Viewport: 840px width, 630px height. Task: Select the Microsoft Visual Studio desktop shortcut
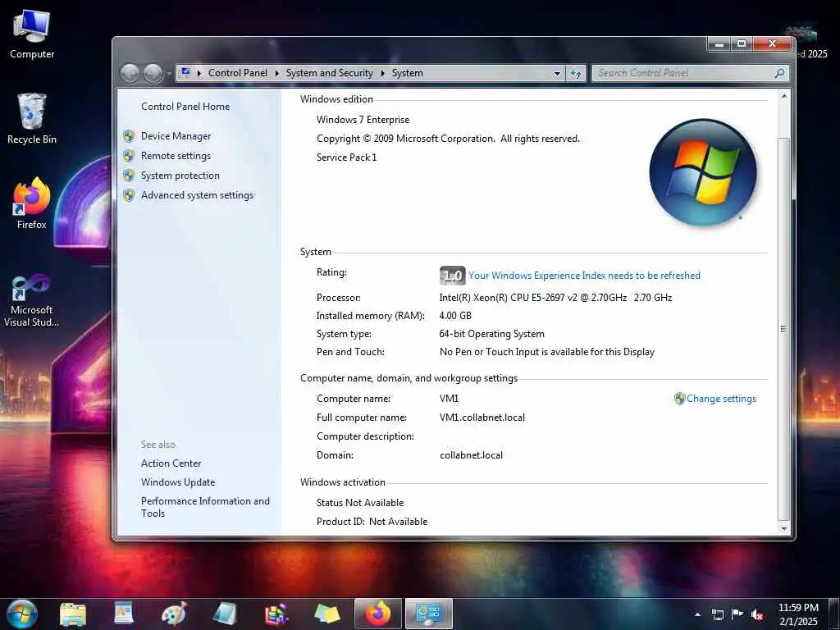point(32,300)
